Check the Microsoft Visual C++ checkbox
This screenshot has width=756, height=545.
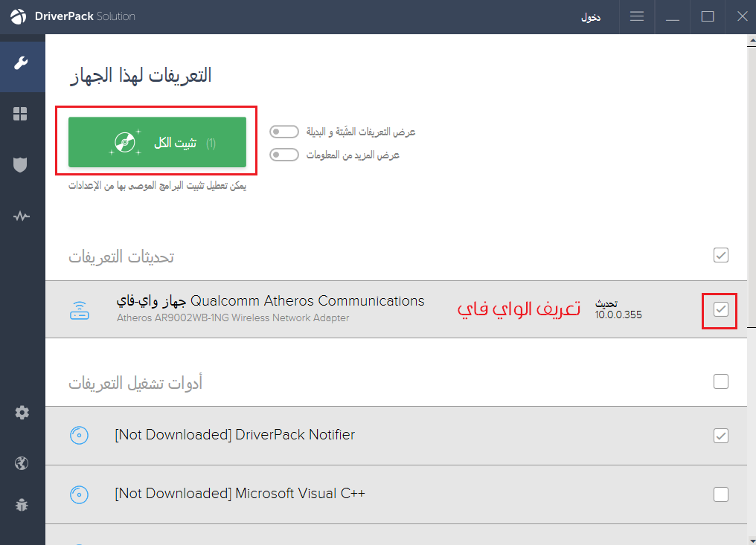pyautogui.click(x=721, y=494)
